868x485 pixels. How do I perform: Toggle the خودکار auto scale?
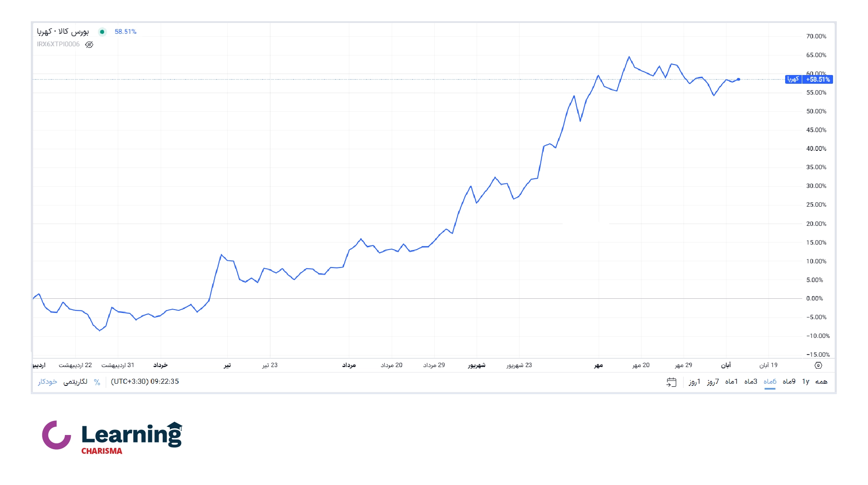pos(47,382)
